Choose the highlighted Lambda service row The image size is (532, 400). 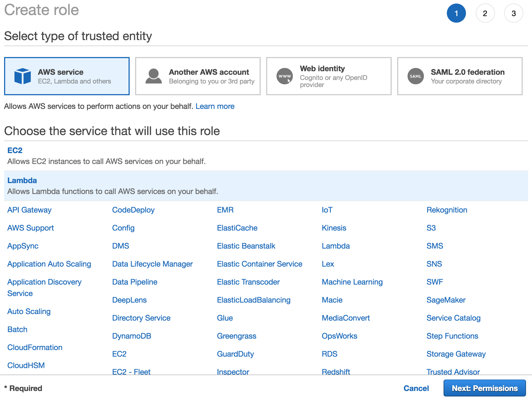pos(266,186)
